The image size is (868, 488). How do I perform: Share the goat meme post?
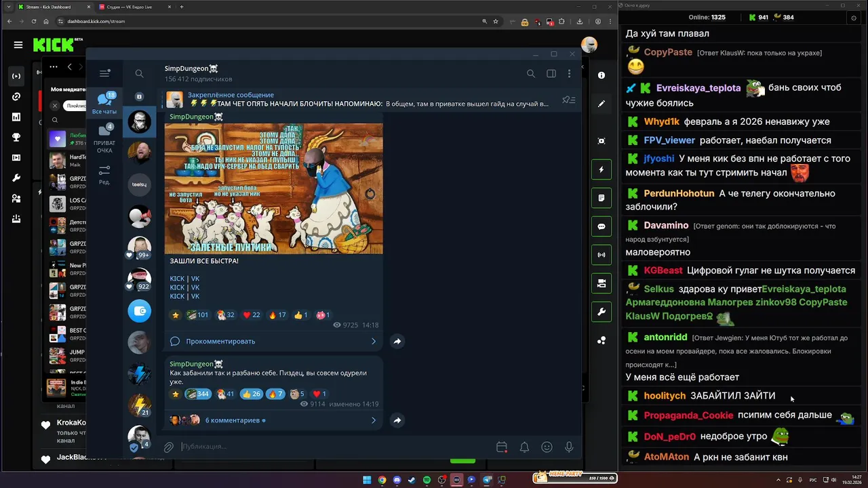point(397,341)
